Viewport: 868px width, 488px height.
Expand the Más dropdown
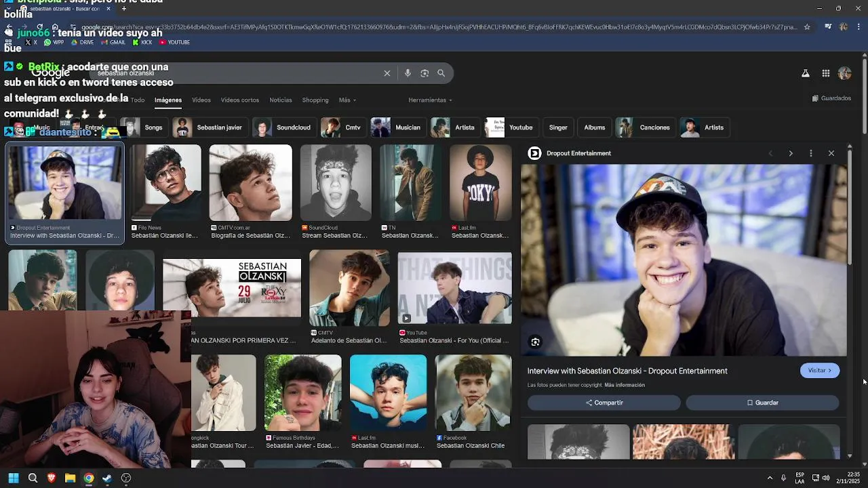[x=347, y=100]
